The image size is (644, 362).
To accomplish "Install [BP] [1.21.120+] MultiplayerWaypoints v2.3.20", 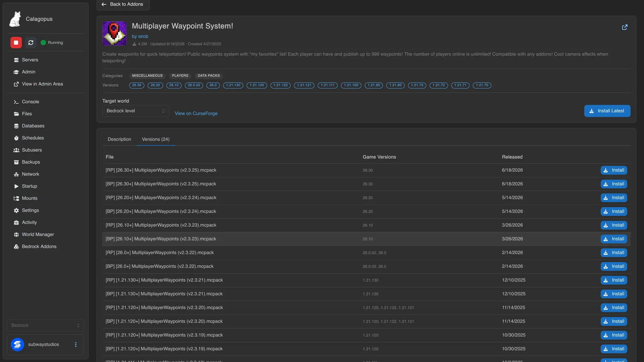I will (614, 321).
